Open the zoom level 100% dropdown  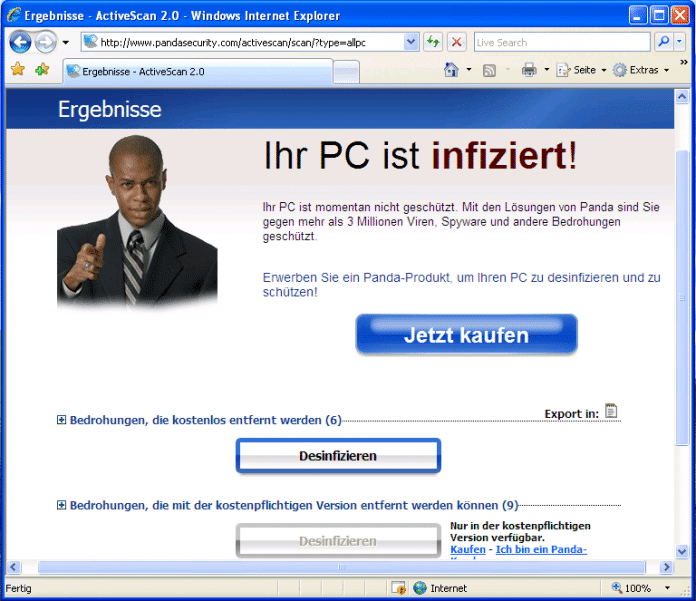click(664, 588)
